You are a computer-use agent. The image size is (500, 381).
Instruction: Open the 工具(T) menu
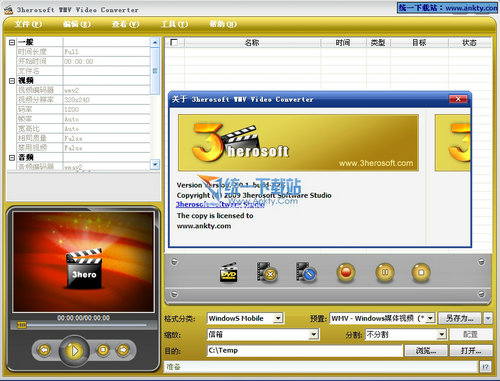(x=174, y=24)
